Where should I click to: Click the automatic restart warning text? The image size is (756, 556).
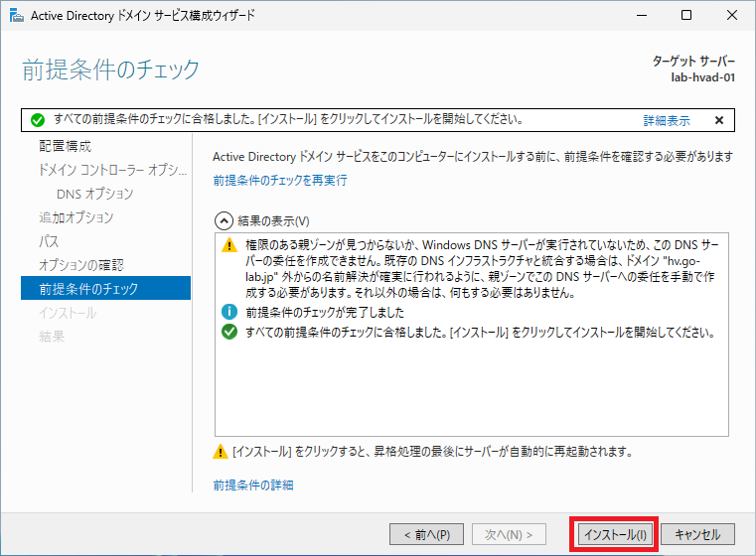pyautogui.click(x=432, y=452)
